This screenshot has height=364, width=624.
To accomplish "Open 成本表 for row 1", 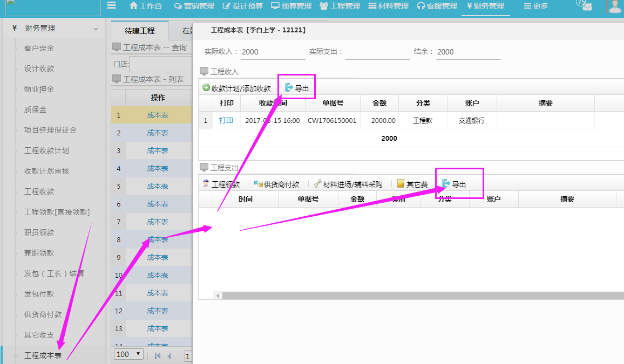I will click(x=159, y=114).
